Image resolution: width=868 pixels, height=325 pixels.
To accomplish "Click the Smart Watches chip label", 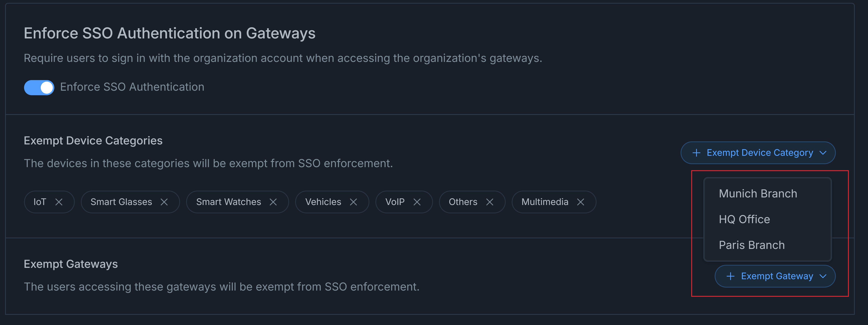I will click(229, 202).
